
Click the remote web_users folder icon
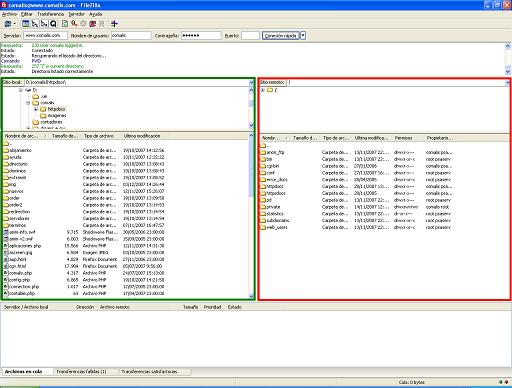pos(263,227)
